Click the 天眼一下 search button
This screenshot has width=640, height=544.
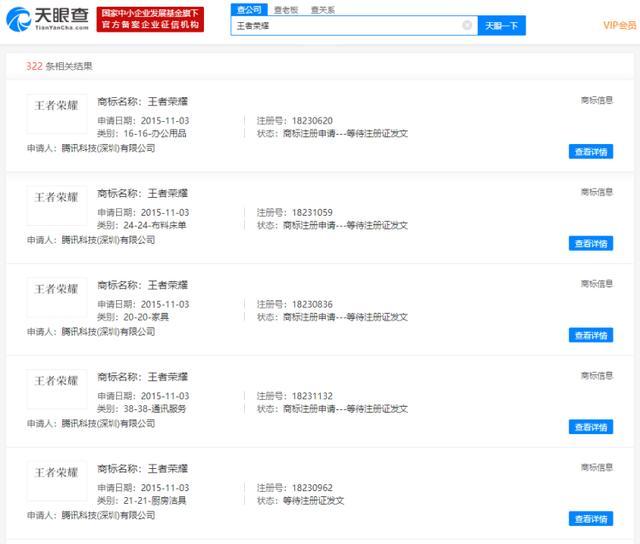(x=501, y=25)
